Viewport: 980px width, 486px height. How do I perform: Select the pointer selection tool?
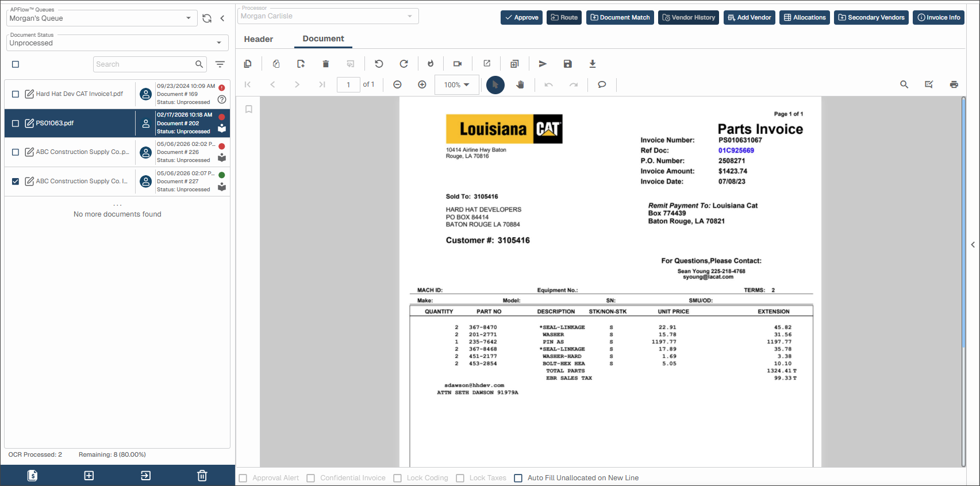click(495, 84)
